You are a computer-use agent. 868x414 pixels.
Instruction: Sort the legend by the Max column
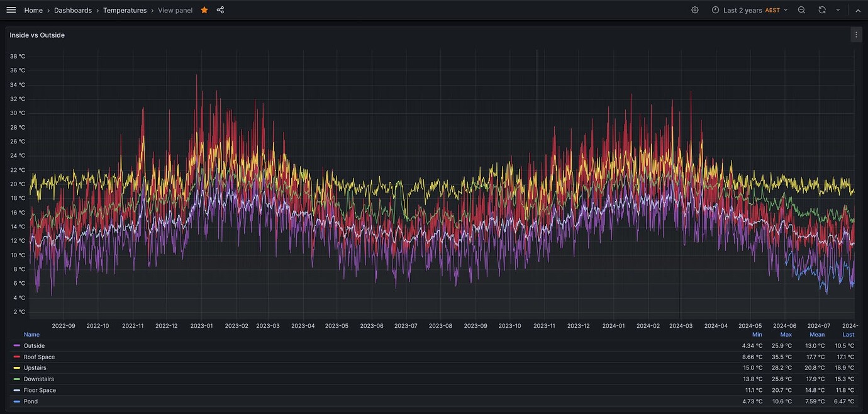click(786, 334)
